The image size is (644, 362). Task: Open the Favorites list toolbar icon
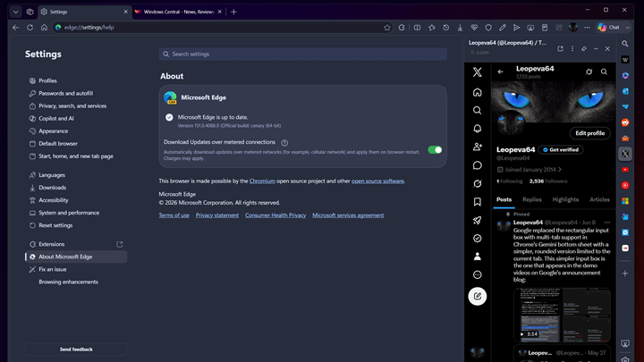pos(432,28)
